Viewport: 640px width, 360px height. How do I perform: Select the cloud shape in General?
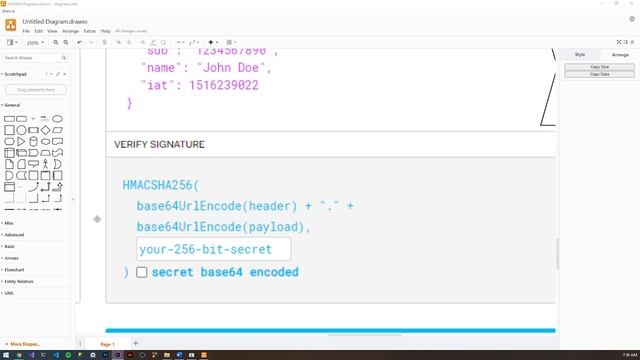(45, 142)
